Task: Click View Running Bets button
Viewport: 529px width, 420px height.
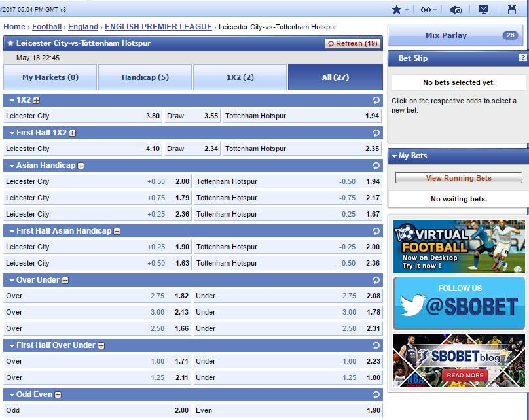Action: (458, 178)
